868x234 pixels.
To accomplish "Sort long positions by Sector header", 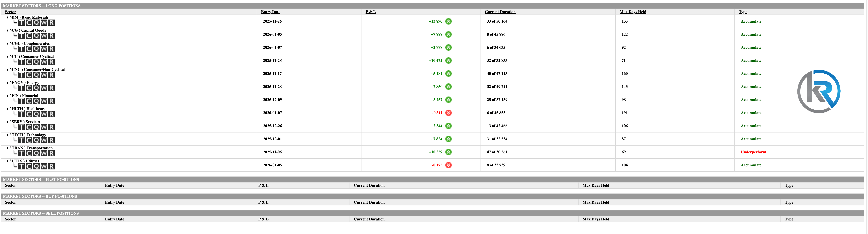I will 10,12.
